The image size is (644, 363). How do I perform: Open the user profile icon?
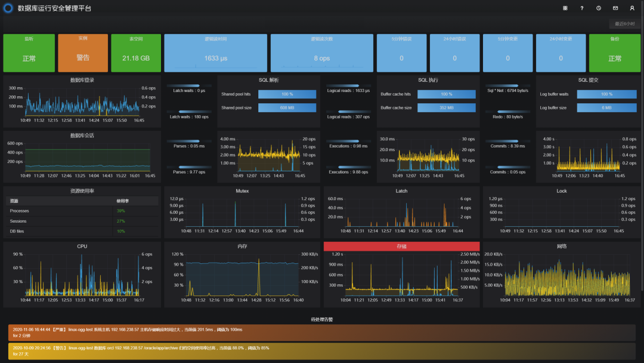[632, 8]
